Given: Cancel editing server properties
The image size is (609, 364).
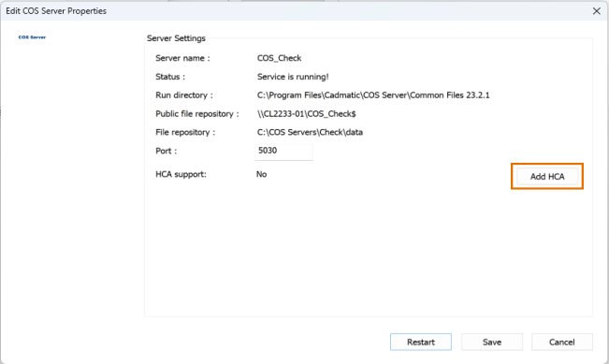Looking at the screenshot, I should click(561, 342).
